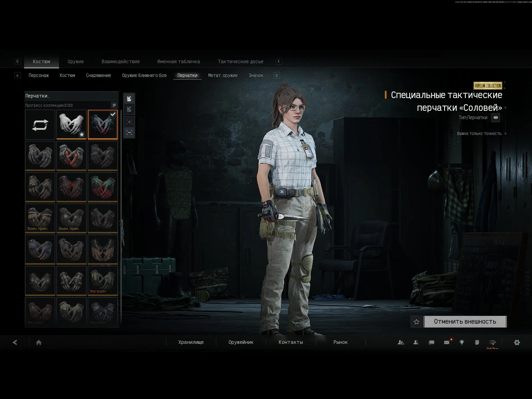
Task: Return to the home screen icon
Action: click(x=39, y=342)
